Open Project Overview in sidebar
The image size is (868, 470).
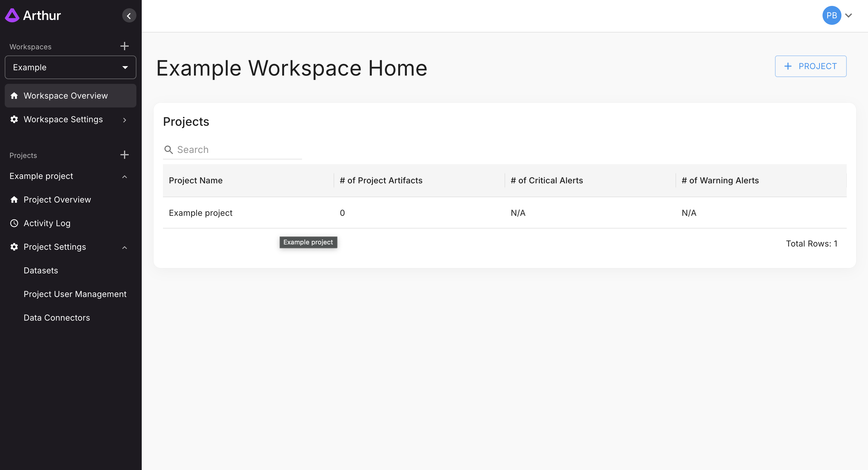(x=57, y=200)
